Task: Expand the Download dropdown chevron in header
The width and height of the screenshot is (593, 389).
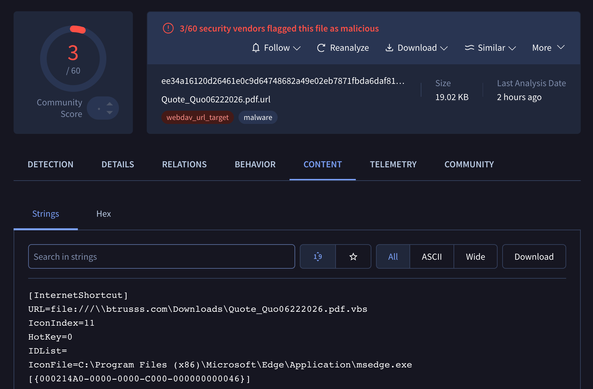Action: (444, 48)
